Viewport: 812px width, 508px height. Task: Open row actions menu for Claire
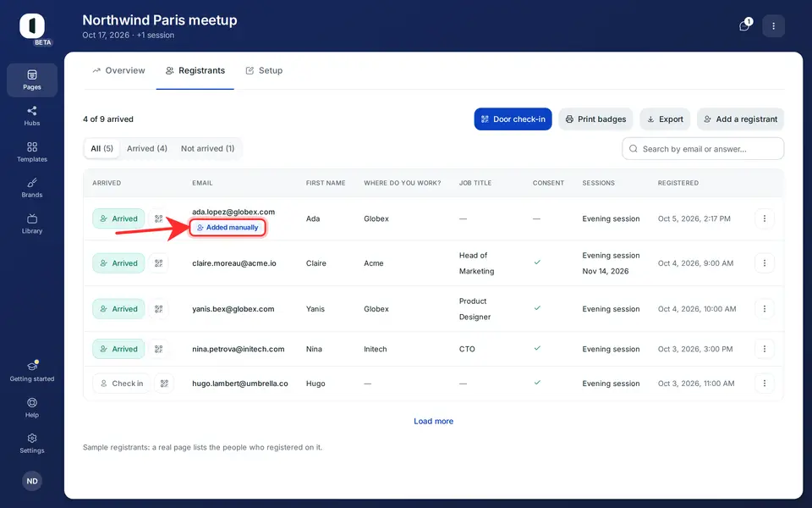point(765,263)
